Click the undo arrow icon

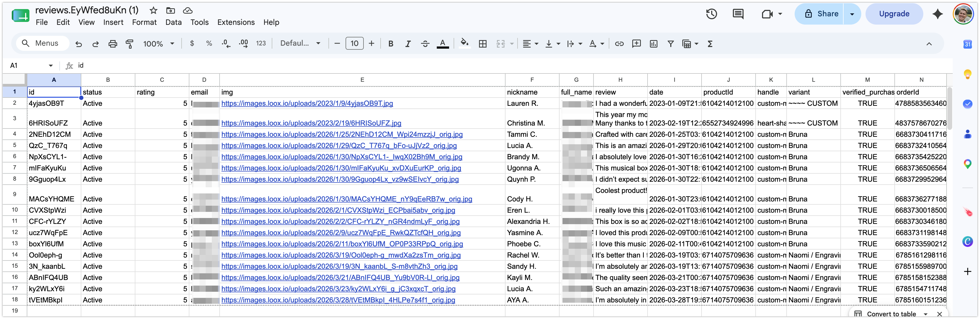click(79, 44)
